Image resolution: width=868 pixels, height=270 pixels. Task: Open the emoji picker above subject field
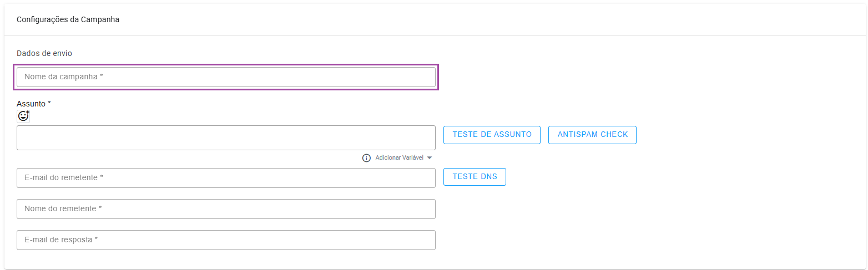click(x=23, y=116)
